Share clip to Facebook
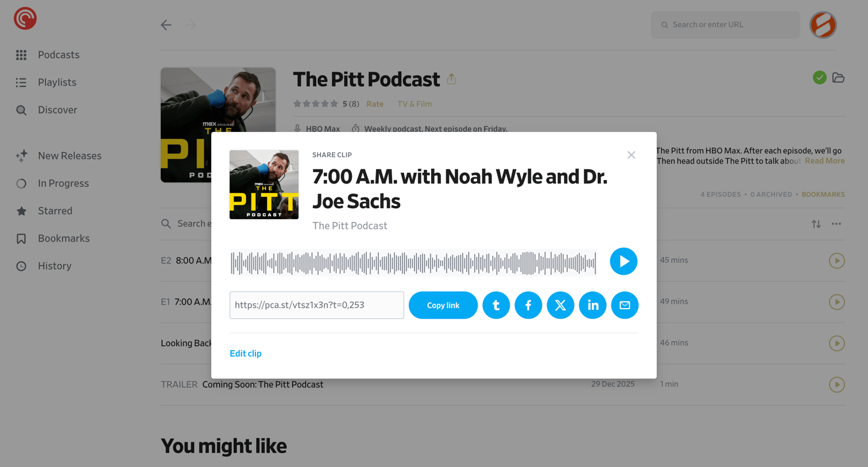The height and width of the screenshot is (467, 868). (528, 305)
